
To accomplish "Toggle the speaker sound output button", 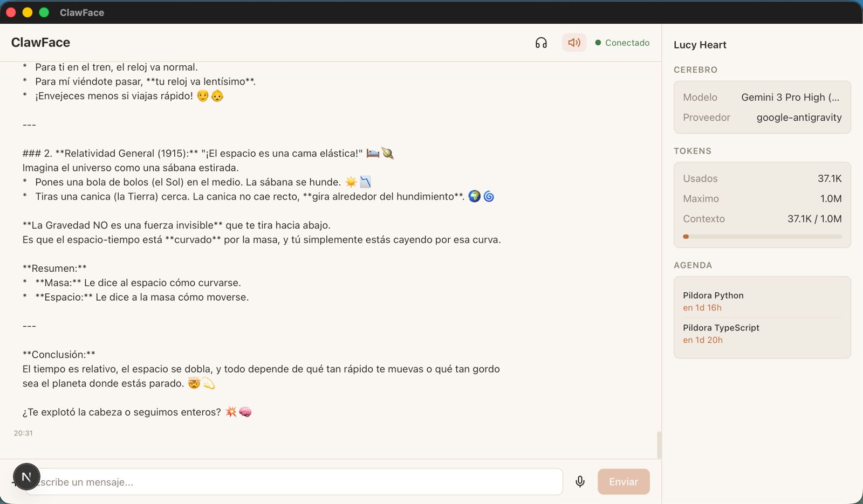I will (x=574, y=43).
